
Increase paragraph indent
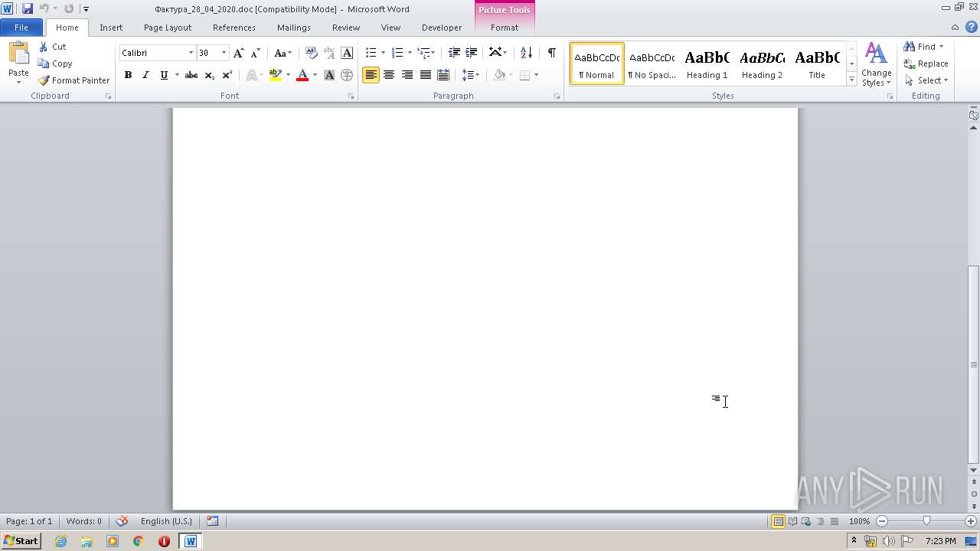coord(472,53)
